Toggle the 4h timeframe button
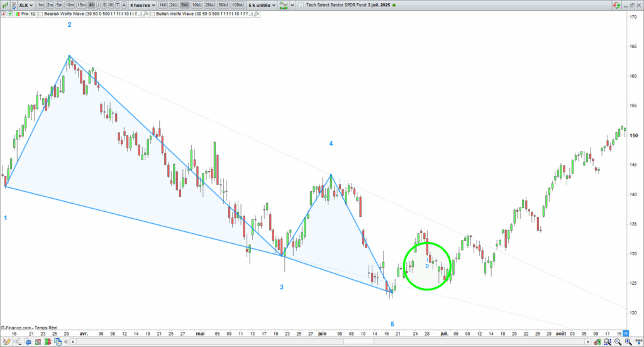Viewport: 644px width, 347px height. 91,5
